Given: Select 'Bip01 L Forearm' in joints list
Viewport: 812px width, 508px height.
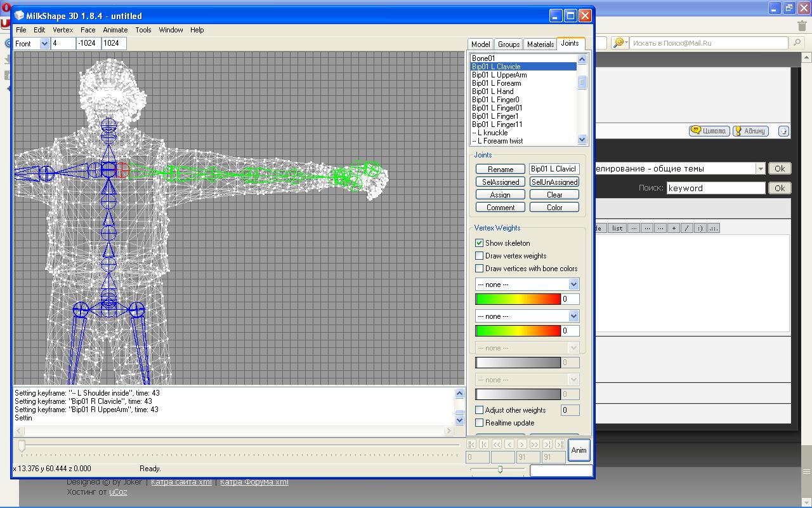Looking at the screenshot, I should click(496, 83).
